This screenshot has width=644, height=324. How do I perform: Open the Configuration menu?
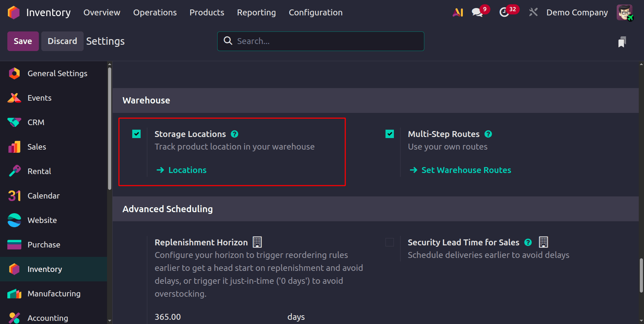(x=315, y=13)
